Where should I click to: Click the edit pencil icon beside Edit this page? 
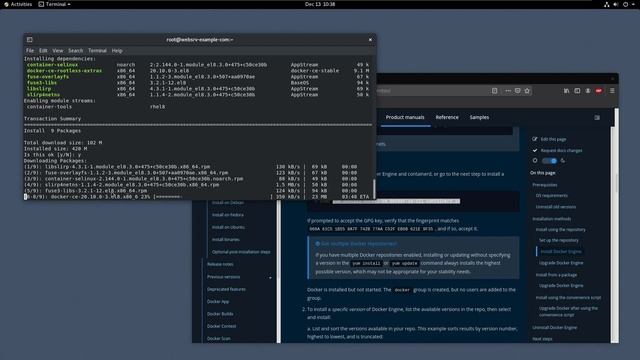point(535,139)
